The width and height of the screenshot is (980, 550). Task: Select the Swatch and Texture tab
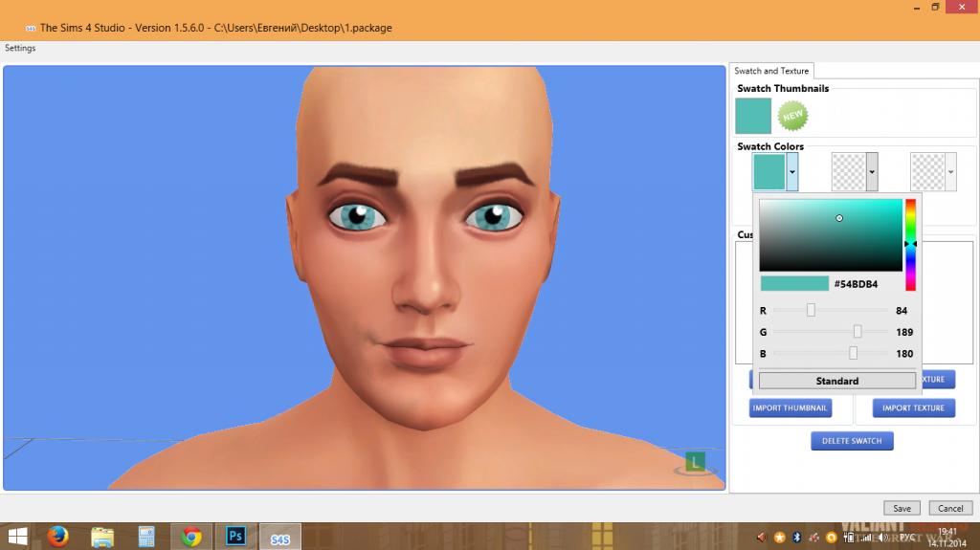[771, 71]
